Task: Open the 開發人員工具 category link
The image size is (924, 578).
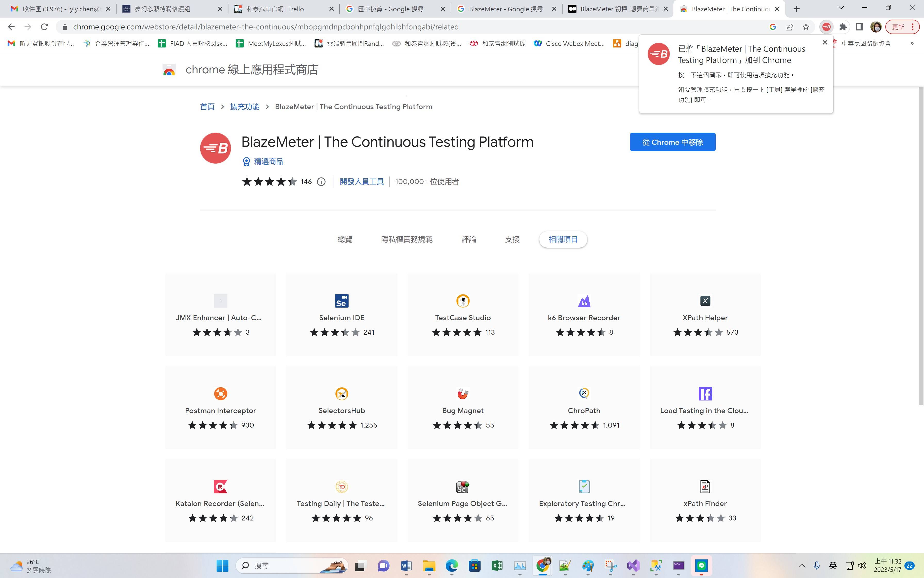Action: 361,182
